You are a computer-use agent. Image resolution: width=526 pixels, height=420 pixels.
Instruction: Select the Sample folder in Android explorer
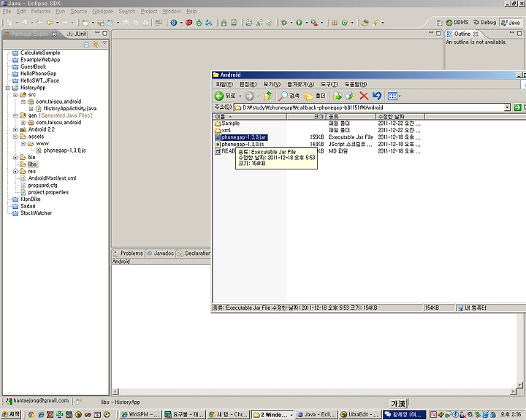pos(230,123)
